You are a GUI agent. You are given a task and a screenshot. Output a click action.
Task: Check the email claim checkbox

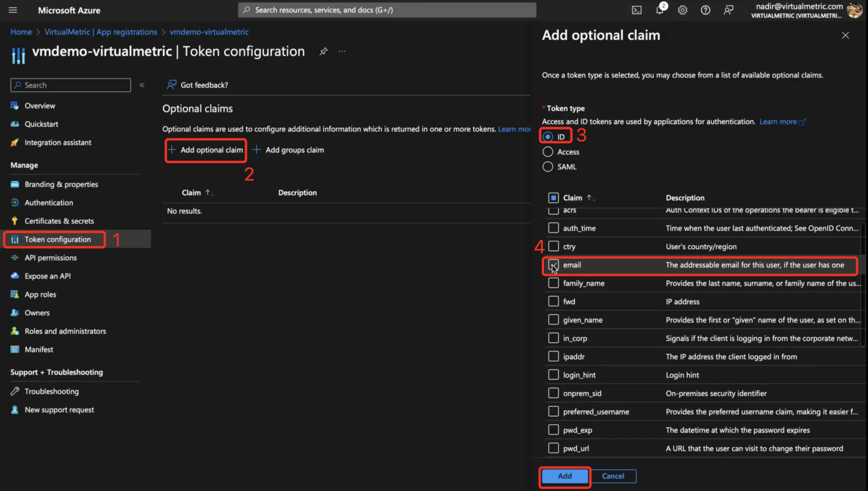[x=553, y=265]
